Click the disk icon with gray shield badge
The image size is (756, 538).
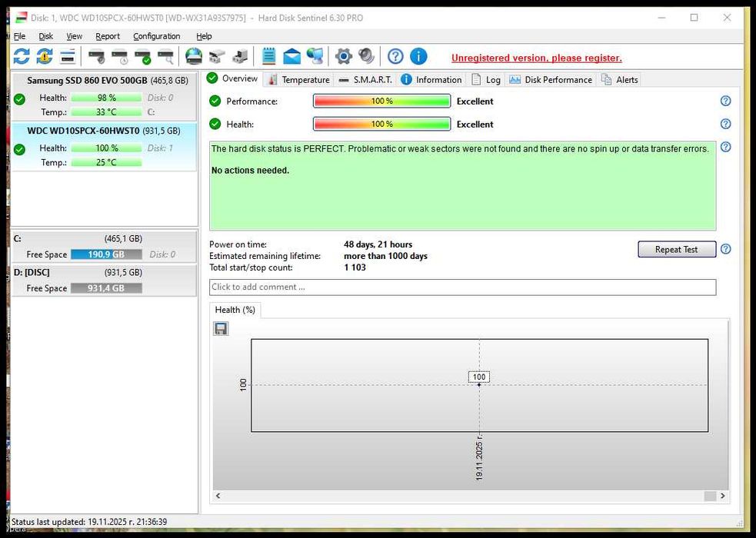[x=96, y=57]
